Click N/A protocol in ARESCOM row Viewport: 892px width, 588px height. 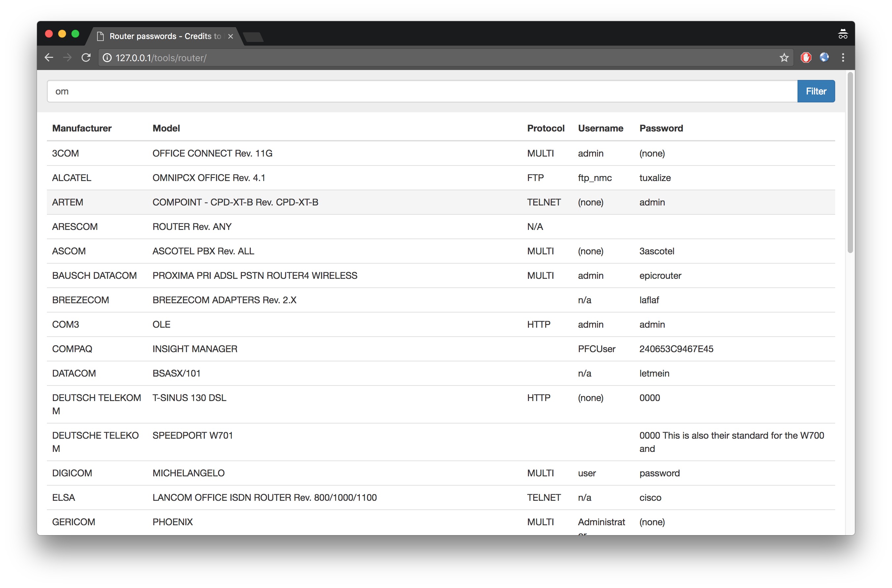pos(535,227)
